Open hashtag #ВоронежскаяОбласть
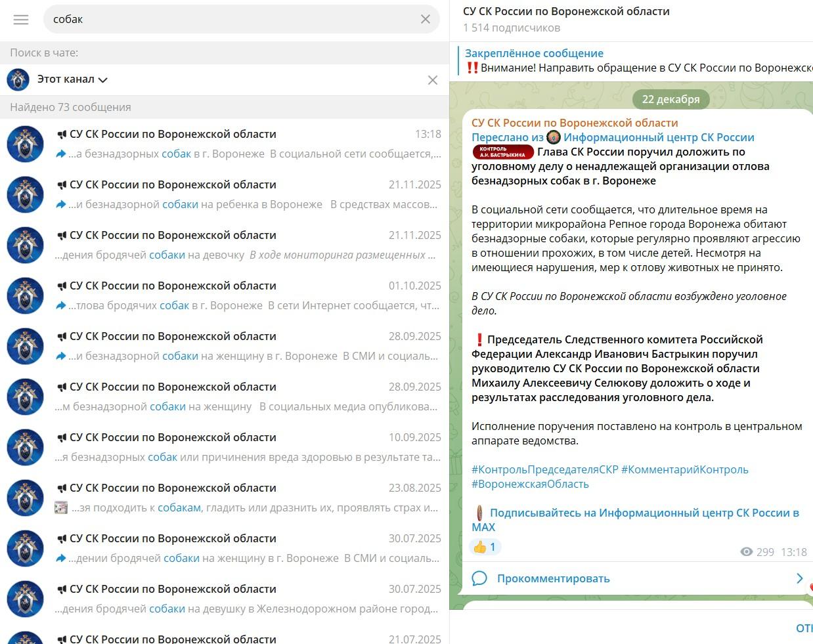Screen dimensions: 813x644 [530, 484]
